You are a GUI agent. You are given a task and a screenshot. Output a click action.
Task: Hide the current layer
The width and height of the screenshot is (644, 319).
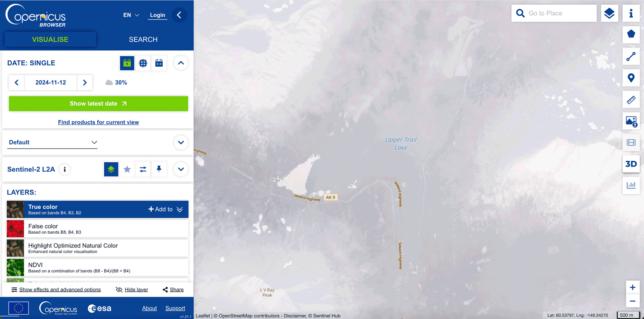(x=132, y=290)
